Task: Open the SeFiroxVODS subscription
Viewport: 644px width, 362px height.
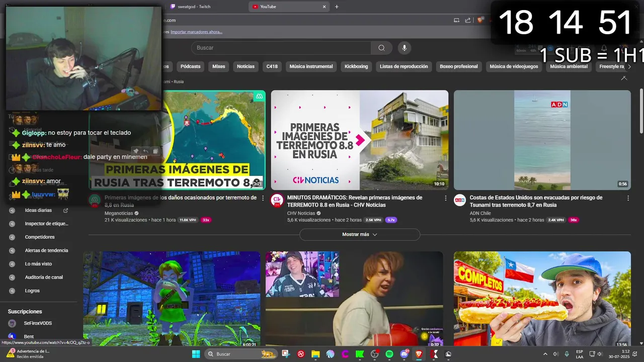Action: (39, 323)
